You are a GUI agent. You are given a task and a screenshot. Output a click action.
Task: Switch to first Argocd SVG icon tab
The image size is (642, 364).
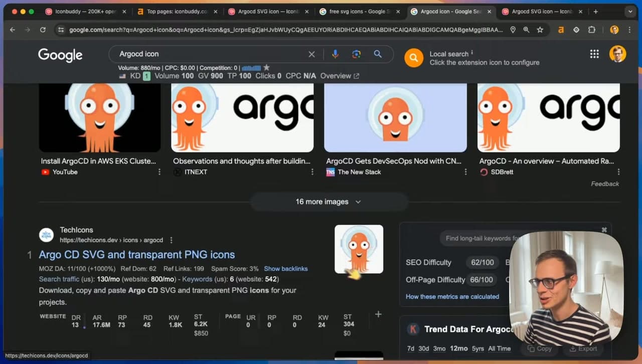pos(268,12)
